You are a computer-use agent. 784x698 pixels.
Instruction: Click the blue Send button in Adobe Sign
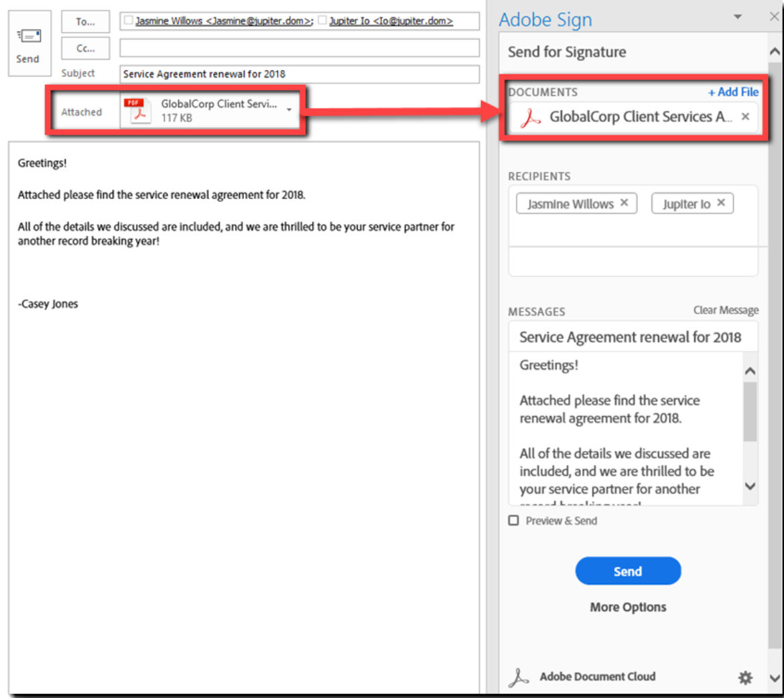pyautogui.click(x=628, y=571)
